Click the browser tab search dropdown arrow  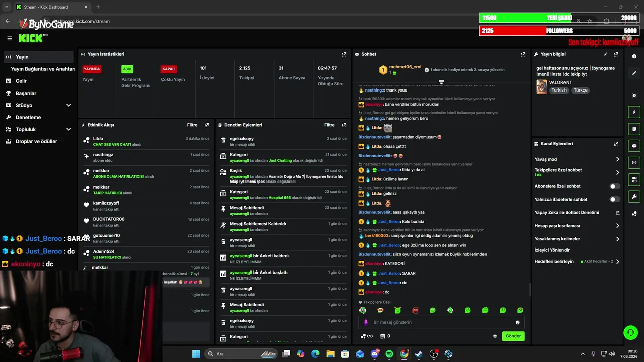[7, 7]
